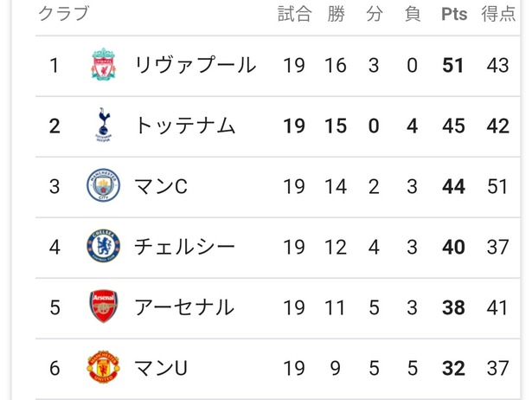Click Liverpool's 51 points value
This screenshot has height=400, width=532.
point(453,65)
